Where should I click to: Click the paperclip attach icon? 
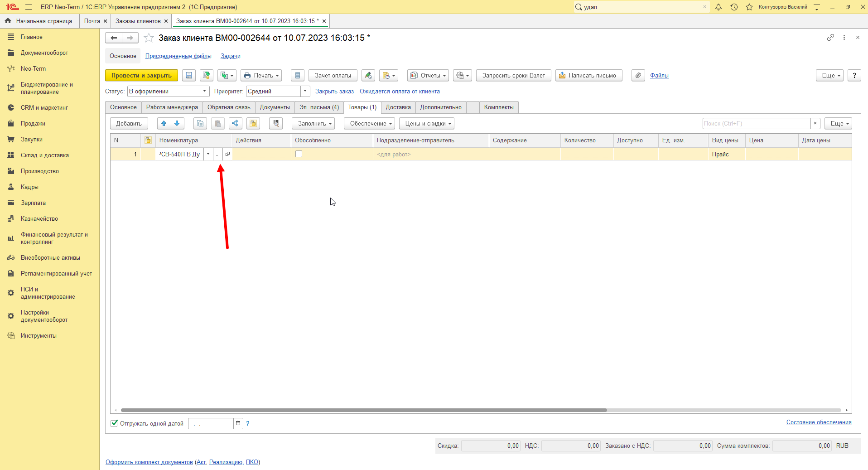[x=638, y=76]
